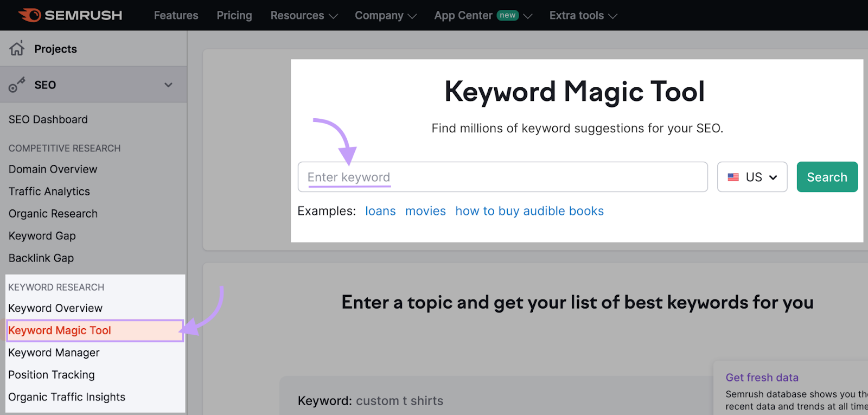Click the SEMRUSH wordmark text
This screenshot has width=868, height=415.
coord(84,15)
